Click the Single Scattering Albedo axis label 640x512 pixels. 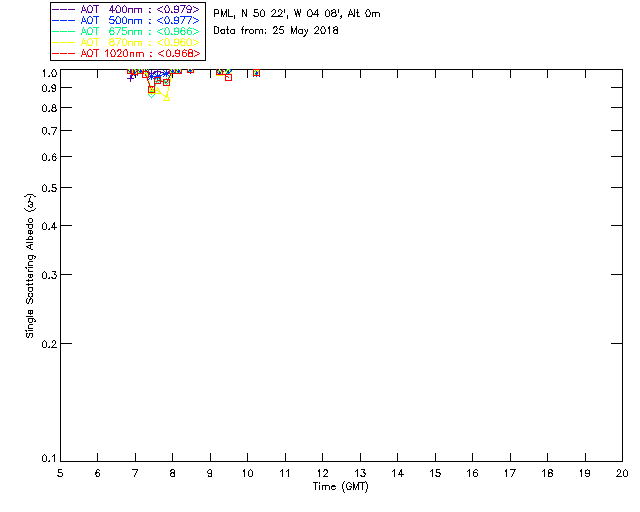tap(30, 266)
